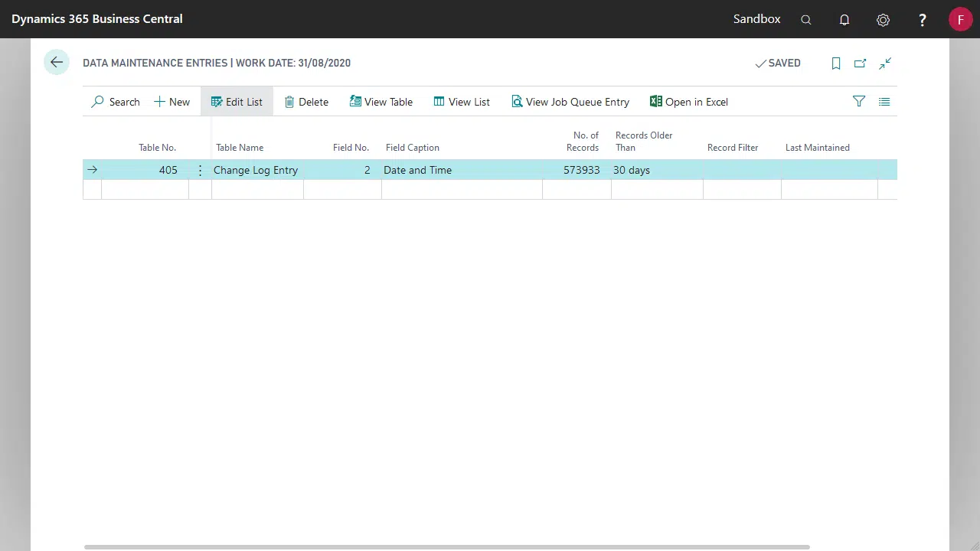Open page in new window
Screen dimensions: 980x551
pos(861,64)
